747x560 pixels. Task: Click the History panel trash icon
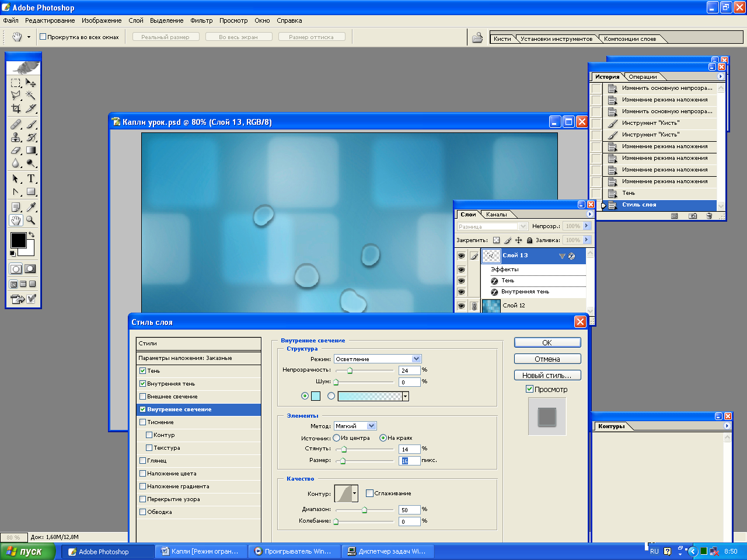coord(709,216)
